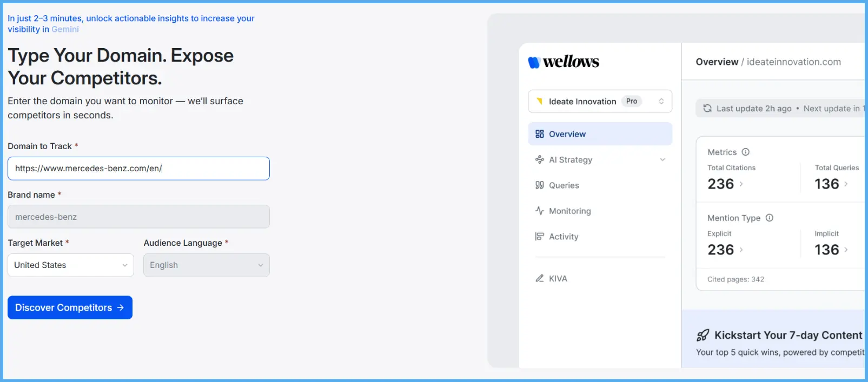The height and width of the screenshot is (382, 868).
Task: Select AI Strategy in the sidebar
Action: (x=600, y=159)
